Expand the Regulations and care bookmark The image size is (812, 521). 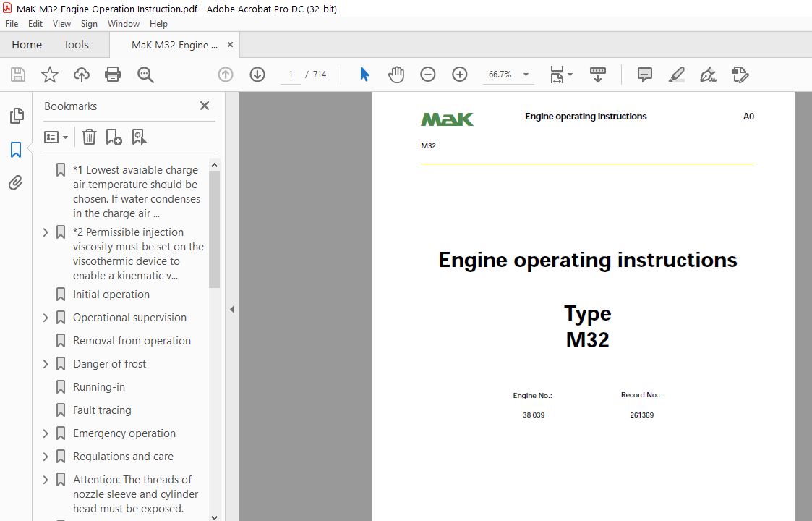coord(46,457)
